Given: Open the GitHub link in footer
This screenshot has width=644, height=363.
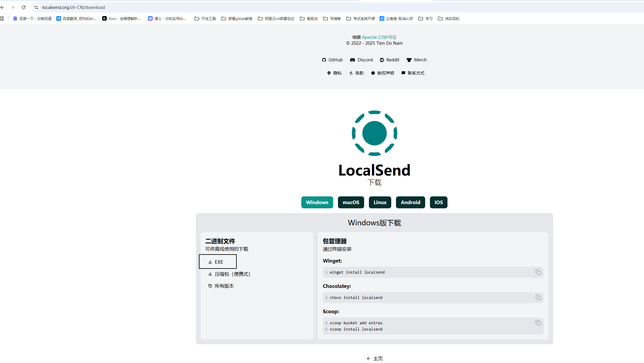Looking at the screenshot, I should coord(332,60).
